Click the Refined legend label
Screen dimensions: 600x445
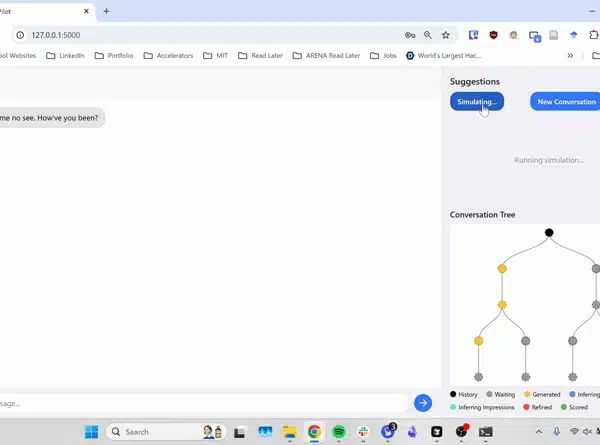pyautogui.click(x=541, y=407)
